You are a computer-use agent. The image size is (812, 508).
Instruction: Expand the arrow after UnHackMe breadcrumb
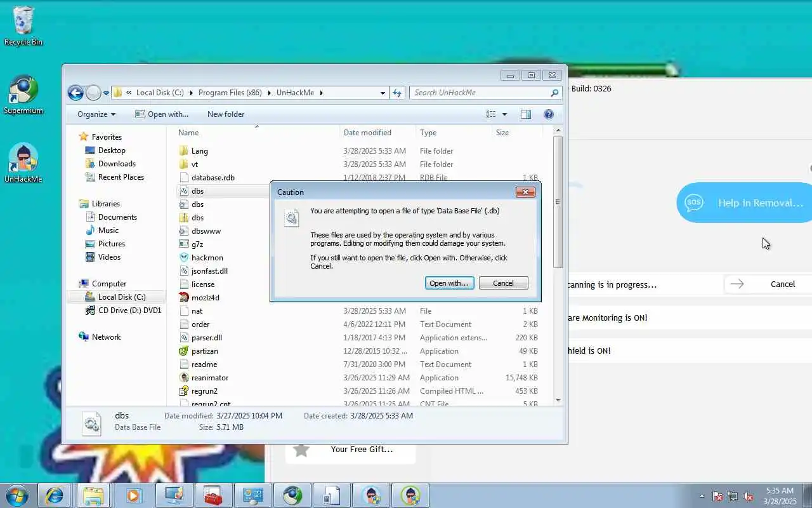tap(321, 93)
